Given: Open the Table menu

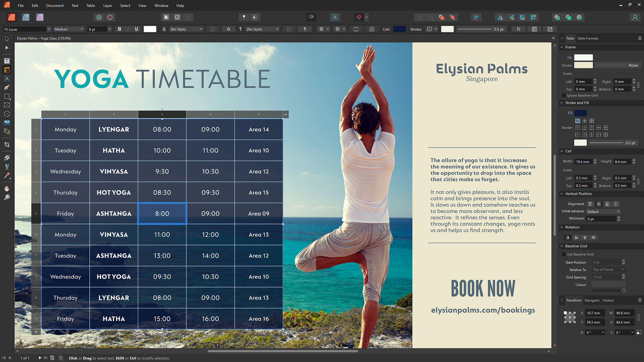Looking at the screenshot, I should click(91, 5).
